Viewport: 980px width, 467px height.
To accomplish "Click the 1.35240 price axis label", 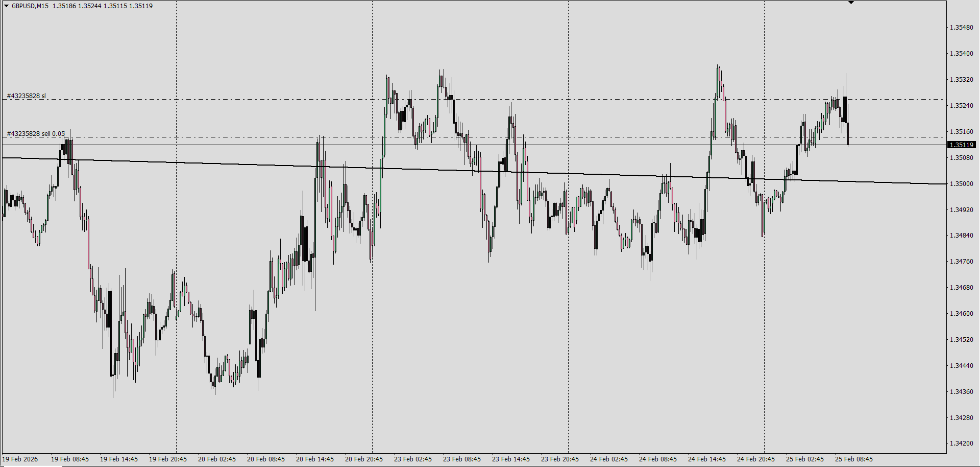I will (x=961, y=106).
